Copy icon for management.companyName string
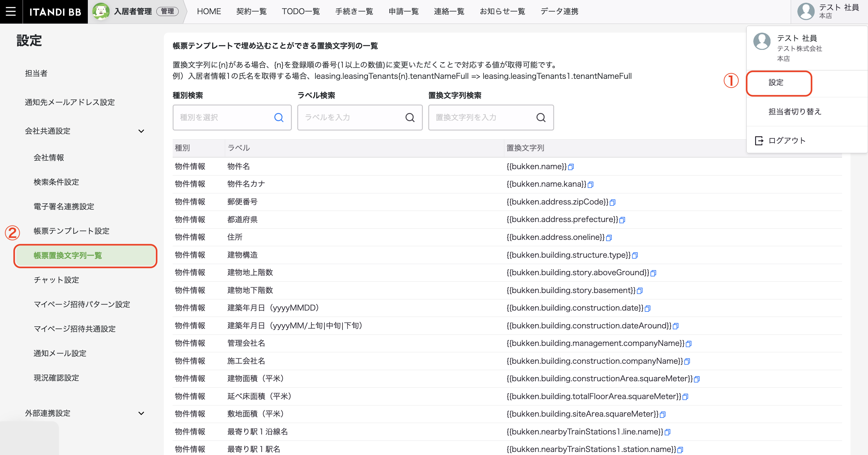Screen dimensions: 868x455 click(x=689, y=344)
